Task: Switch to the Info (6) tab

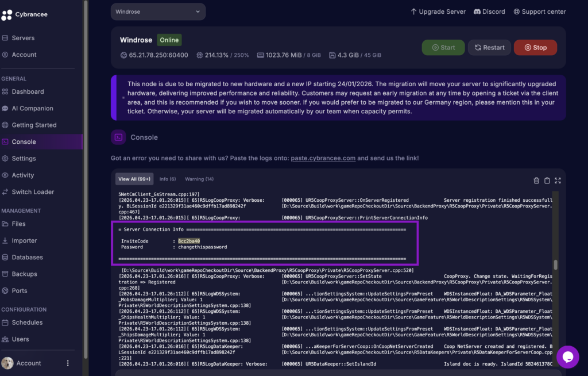Action: [168, 179]
